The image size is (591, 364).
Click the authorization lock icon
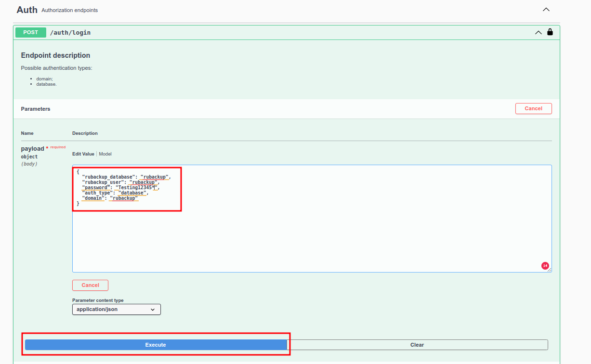550,32
